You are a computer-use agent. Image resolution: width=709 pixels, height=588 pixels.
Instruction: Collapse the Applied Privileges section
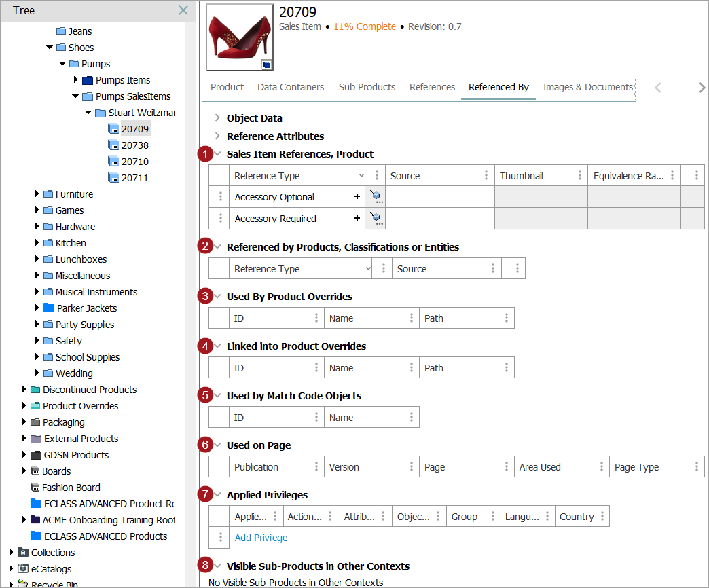pyautogui.click(x=218, y=495)
